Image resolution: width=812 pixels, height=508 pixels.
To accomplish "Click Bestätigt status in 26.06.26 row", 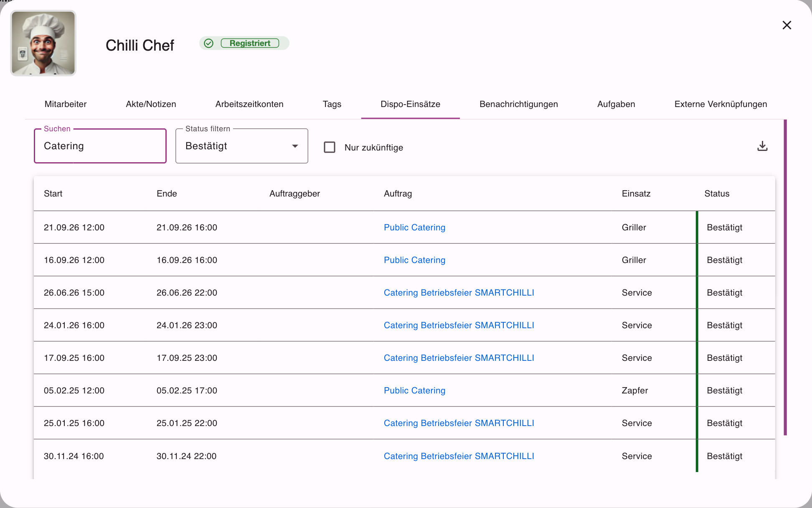I will click(724, 293).
